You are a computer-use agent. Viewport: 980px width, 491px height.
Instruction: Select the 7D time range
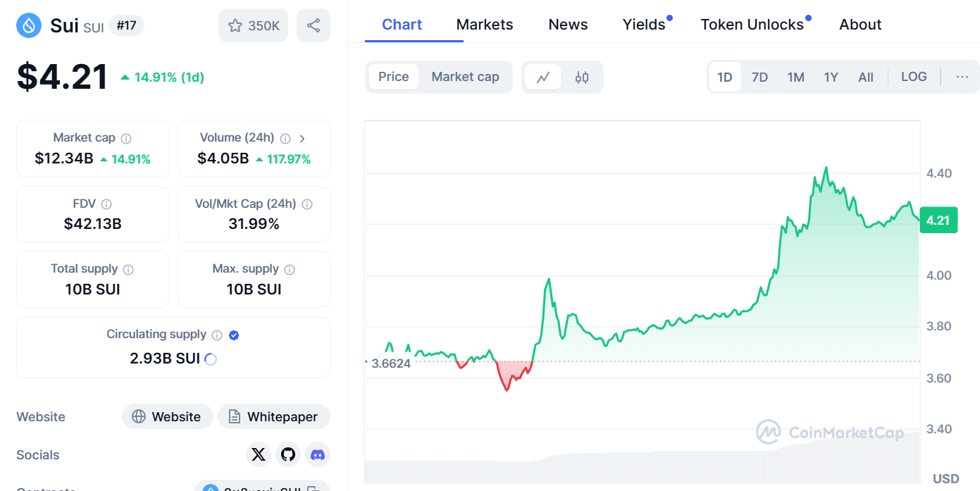(759, 77)
